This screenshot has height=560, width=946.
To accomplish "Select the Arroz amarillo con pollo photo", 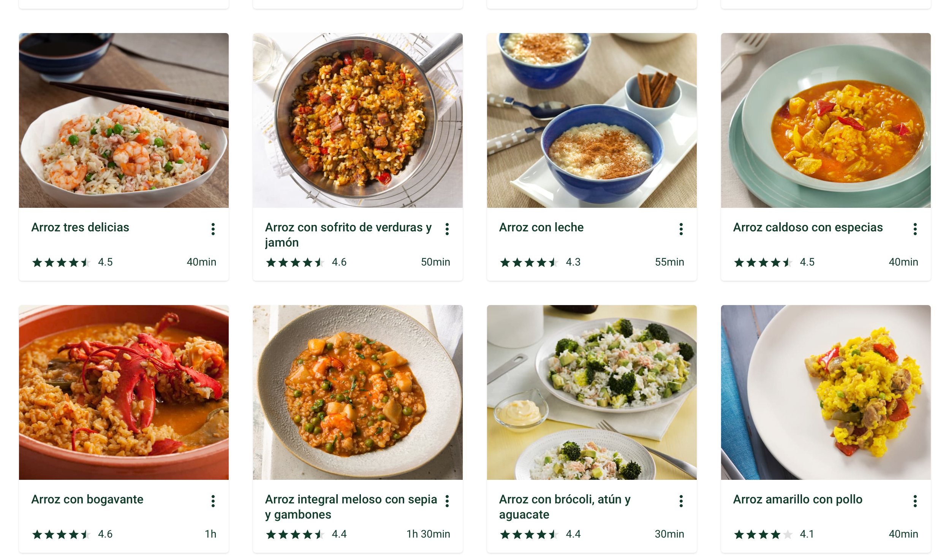I will click(826, 392).
